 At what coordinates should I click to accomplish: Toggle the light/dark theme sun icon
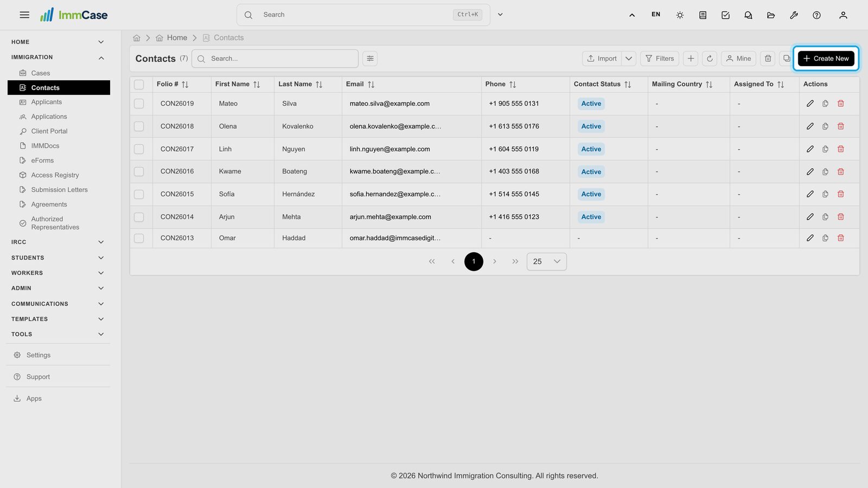(x=680, y=15)
